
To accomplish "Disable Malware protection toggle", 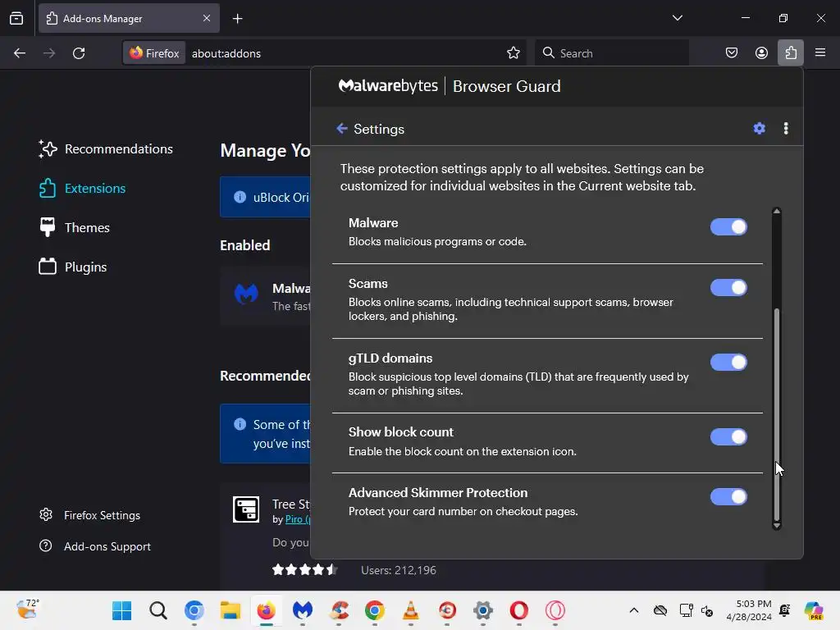I will pos(728,227).
